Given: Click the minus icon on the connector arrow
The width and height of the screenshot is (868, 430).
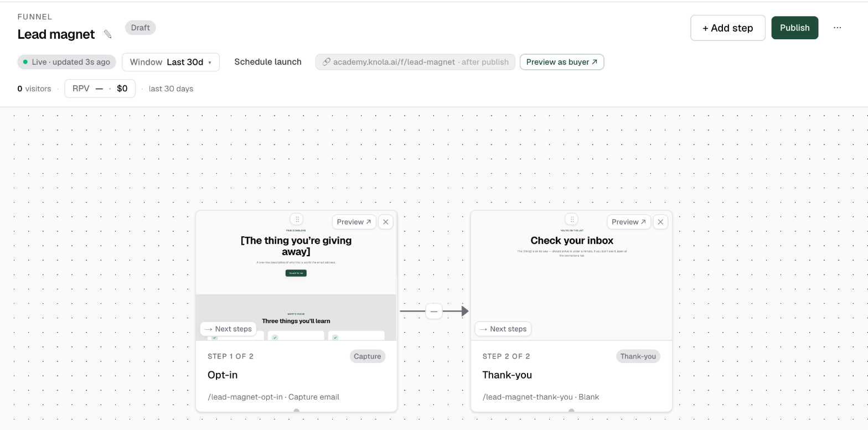Looking at the screenshot, I should click(x=434, y=312).
